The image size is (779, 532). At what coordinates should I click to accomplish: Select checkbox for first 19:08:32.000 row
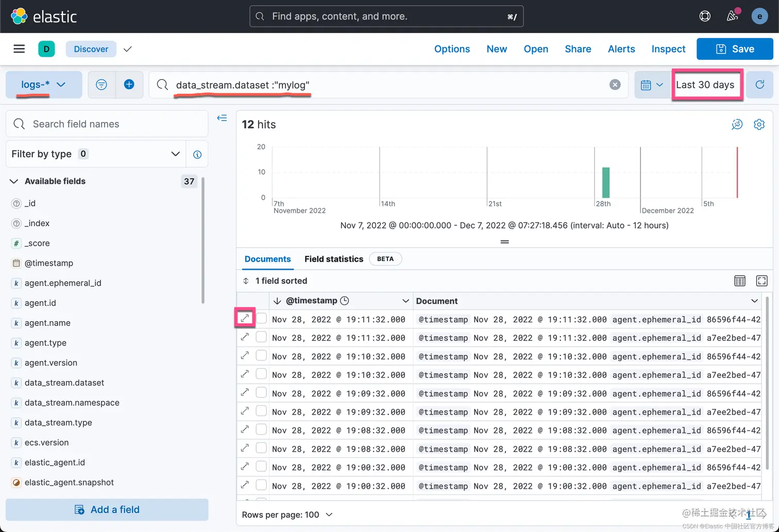[262, 430]
